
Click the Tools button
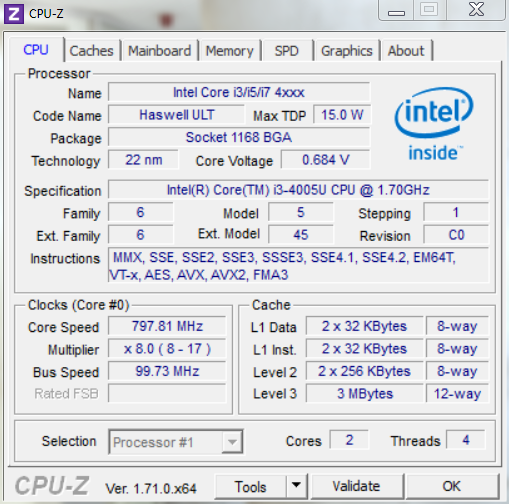click(x=250, y=486)
